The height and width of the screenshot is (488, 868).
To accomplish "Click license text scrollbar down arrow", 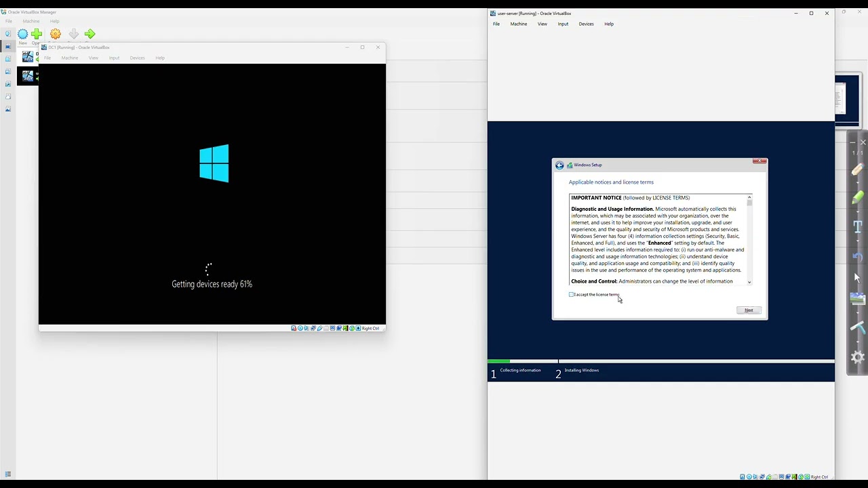I will point(749,282).
